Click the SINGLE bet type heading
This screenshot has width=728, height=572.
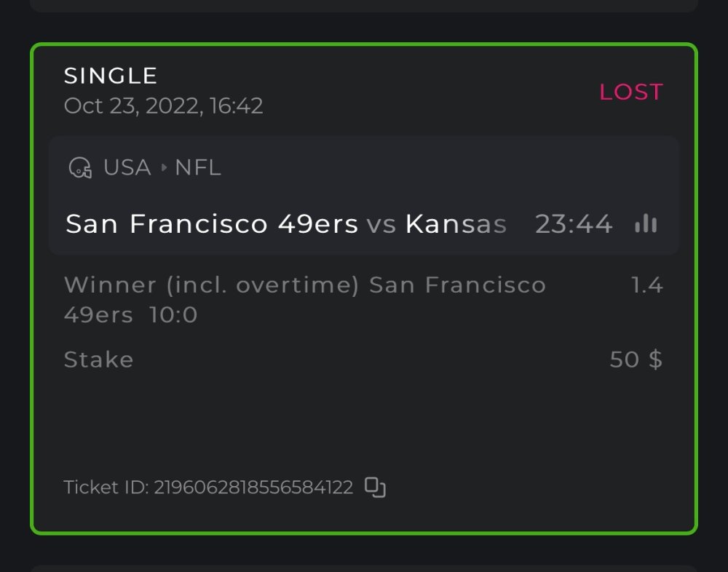[x=111, y=76]
